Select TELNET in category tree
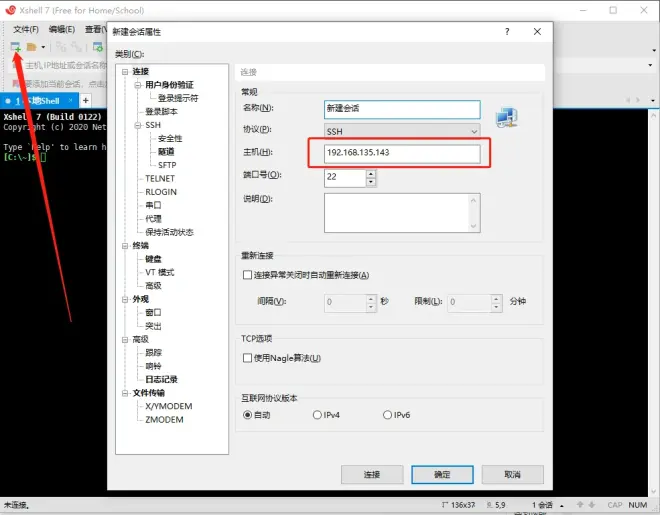 click(160, 179)
